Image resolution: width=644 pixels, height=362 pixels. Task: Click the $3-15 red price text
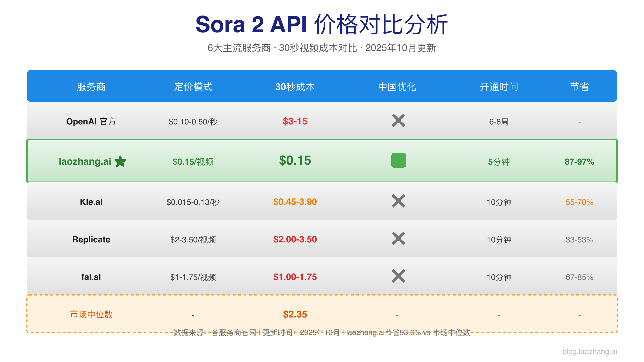tap(295, 121)
